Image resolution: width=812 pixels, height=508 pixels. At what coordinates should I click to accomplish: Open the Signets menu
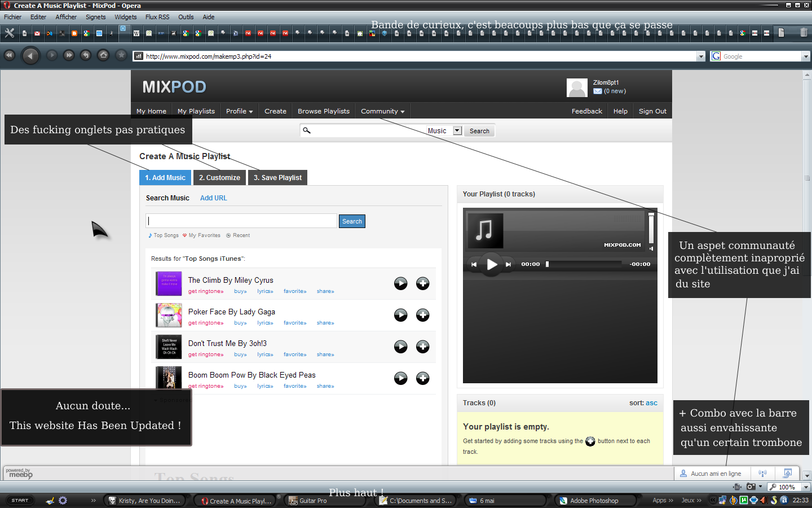[95, 17]
